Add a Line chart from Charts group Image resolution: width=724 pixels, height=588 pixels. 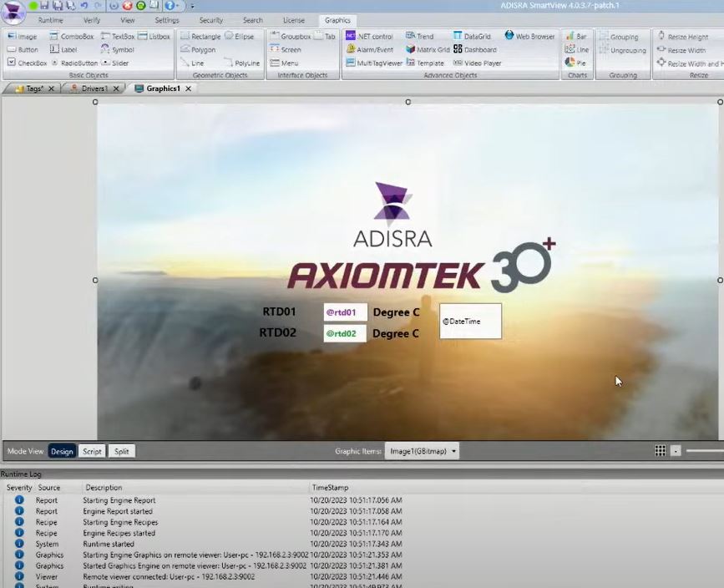pyautogui.click(x=577, y=49)
